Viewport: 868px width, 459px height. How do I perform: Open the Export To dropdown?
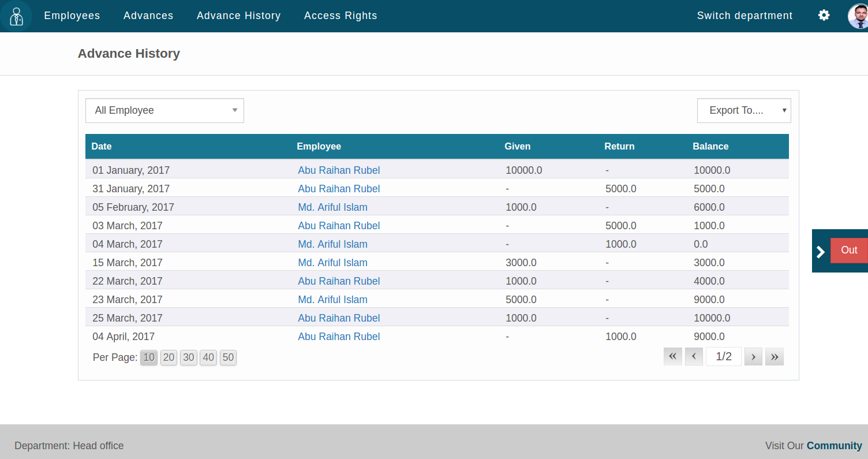click(x=743, y=110)
